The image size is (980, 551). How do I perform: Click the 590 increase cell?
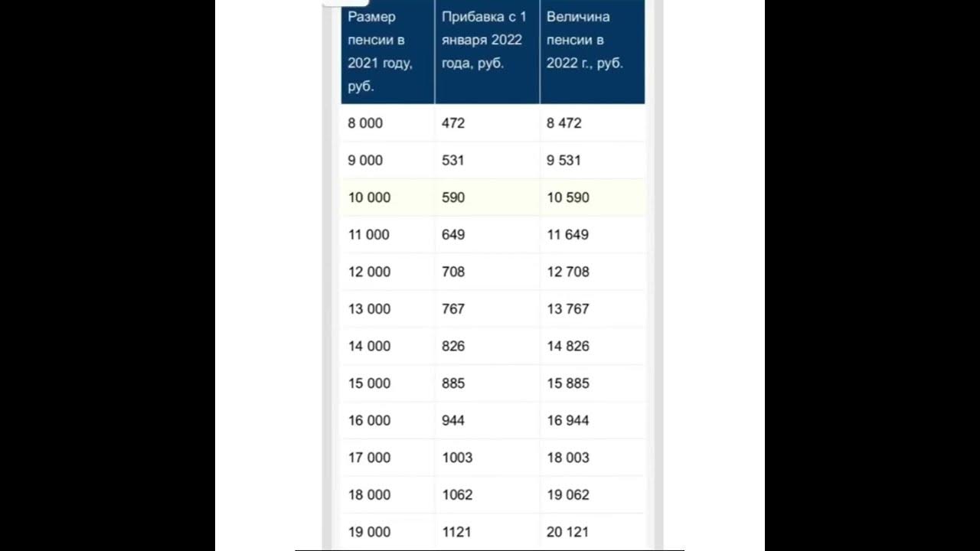point(453,197)
